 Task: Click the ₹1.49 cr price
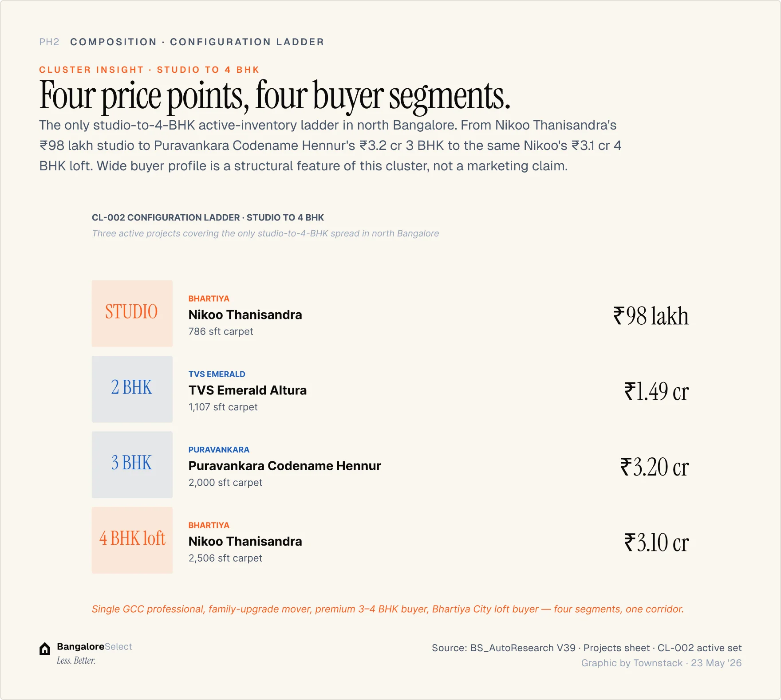[656, 391]
